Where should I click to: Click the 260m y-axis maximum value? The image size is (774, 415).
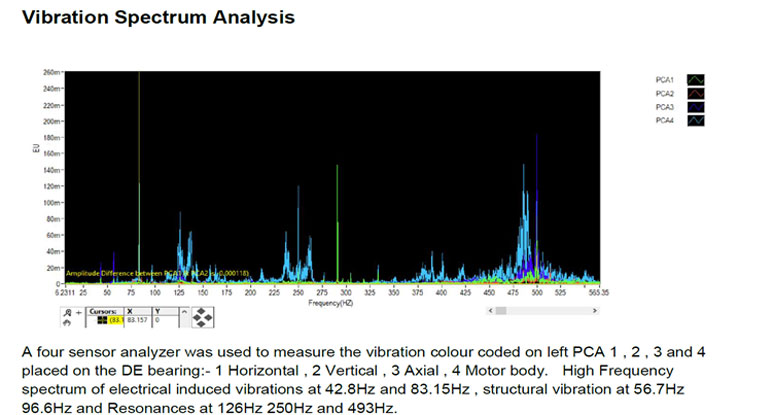(51, 73)
